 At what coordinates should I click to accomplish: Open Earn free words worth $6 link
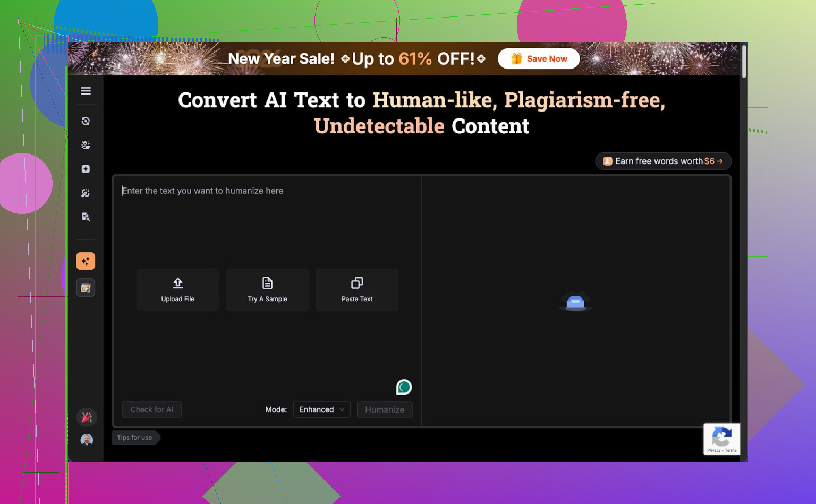[663, 161]
